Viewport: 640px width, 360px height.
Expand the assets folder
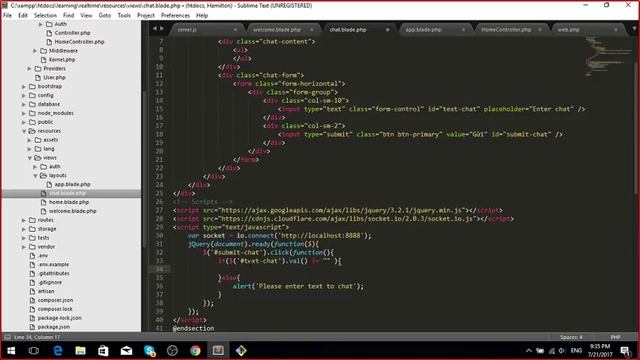29,140
